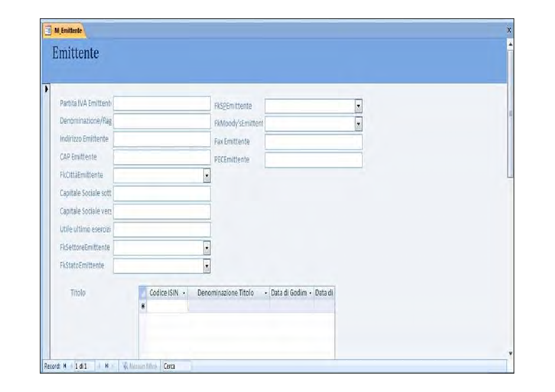Screen dimensions: 555x392
Task: Click the record selector arrow on the left edge
Action: pyautogui.click(x=46, y=89)
